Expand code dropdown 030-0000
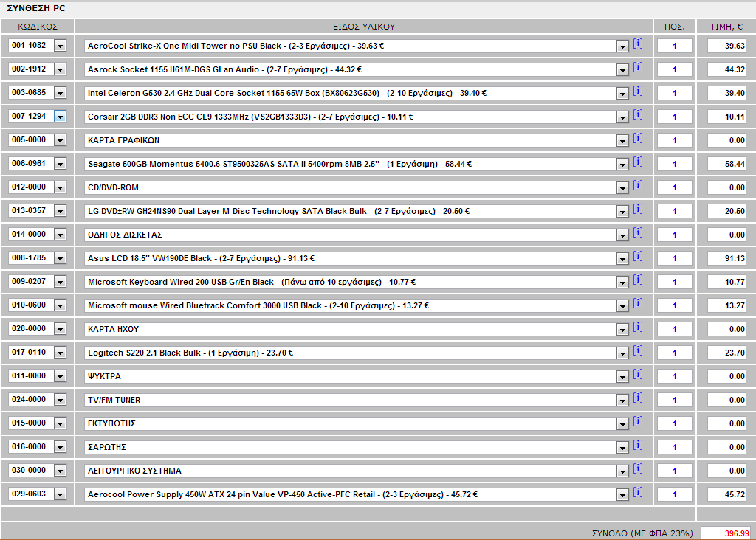The image size is (756, 540). pos(60,471)
